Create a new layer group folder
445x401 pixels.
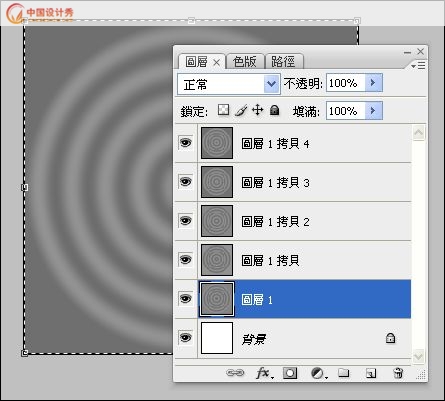coord(343,372)
